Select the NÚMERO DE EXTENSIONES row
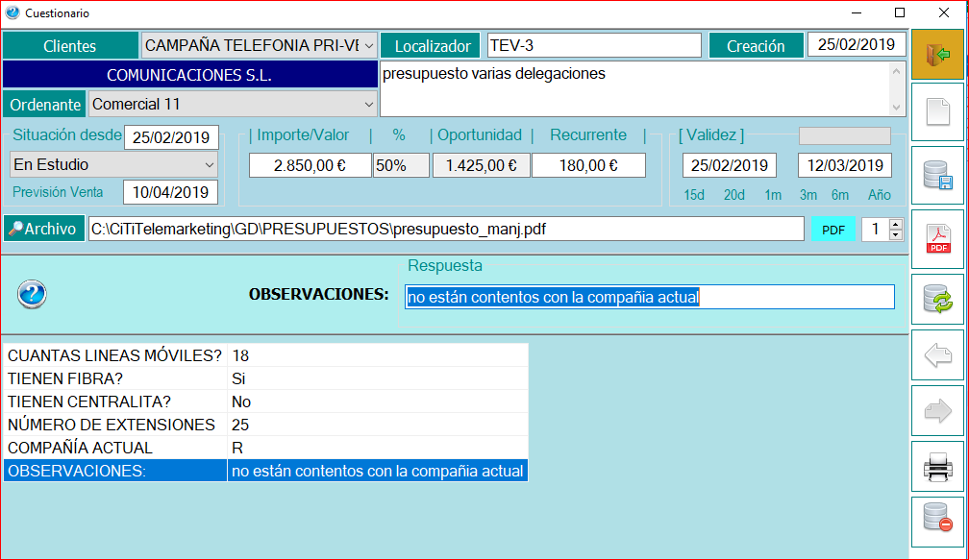This screenshot has width=969, height=560. (265, 425)
